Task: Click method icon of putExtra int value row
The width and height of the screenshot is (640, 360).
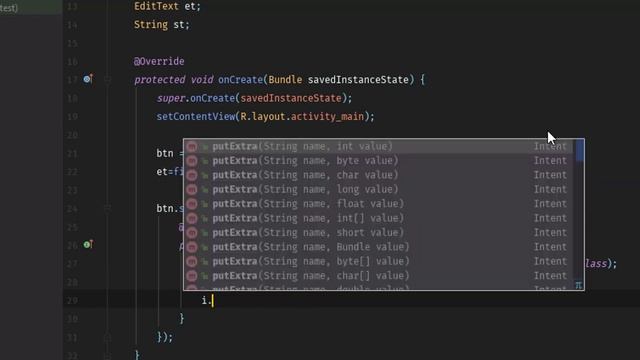Action: [192, 147]
